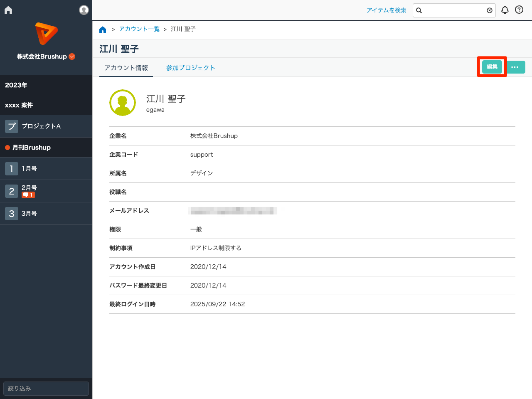Select the アカウント情報 tab

[x=126, y=67]
